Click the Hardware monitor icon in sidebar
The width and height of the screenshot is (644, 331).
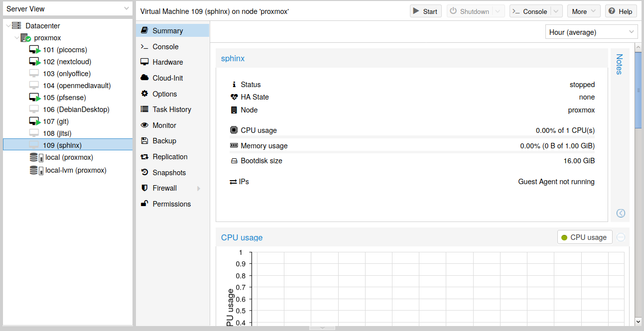tap(144, 62)
